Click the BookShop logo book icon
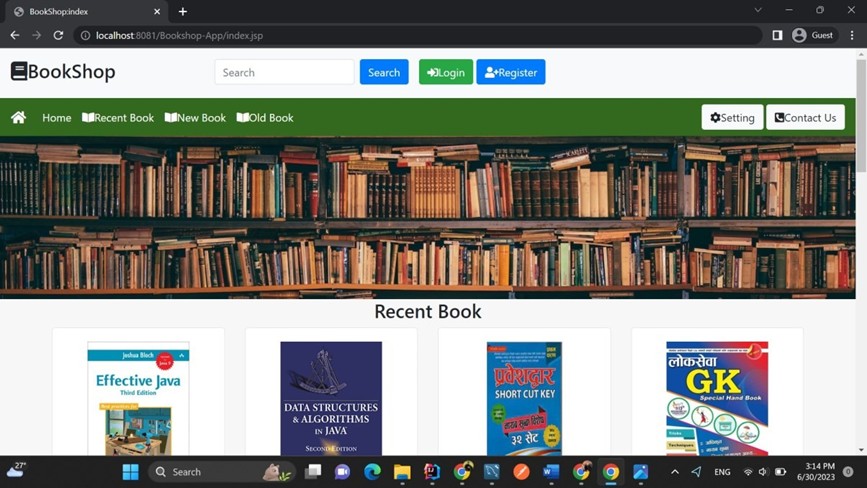This screenshot has height=488, width=867. [x=19, y=71]
